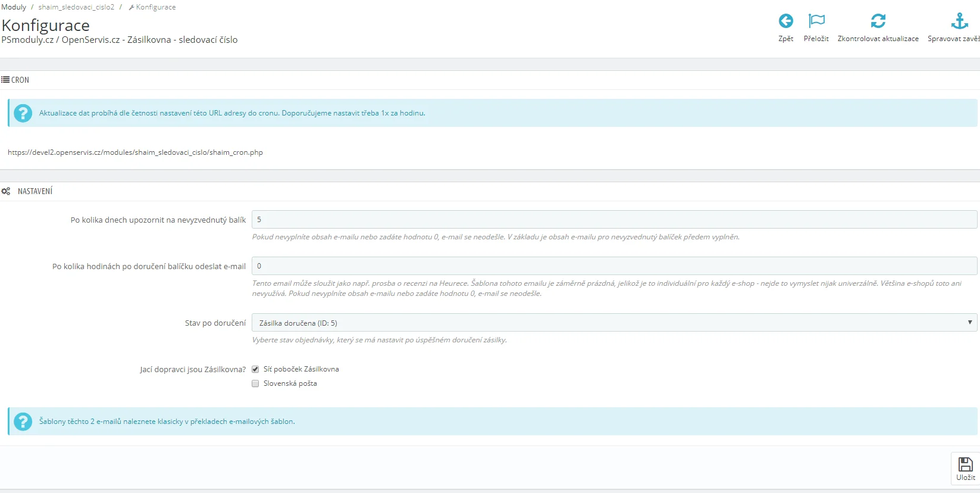Viewport: 980px width, 493px height.
Task: Go to Moduly in the breadcrumb
Action: (14, 7)
